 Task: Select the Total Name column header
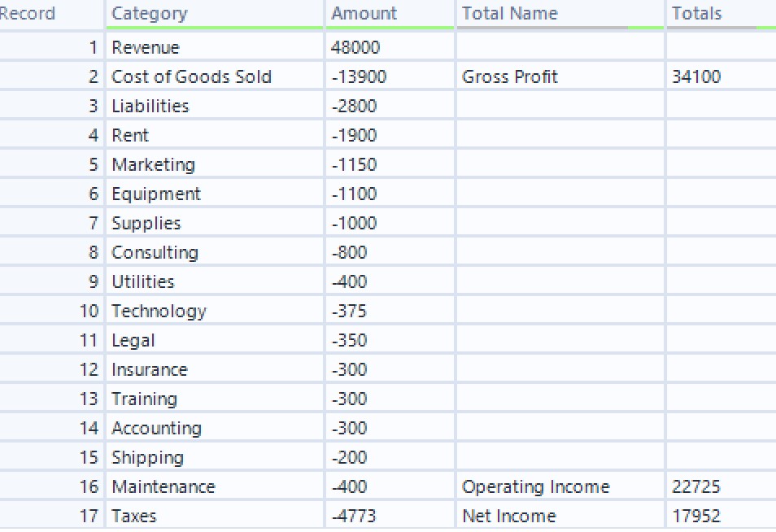[x=510, y=14]
